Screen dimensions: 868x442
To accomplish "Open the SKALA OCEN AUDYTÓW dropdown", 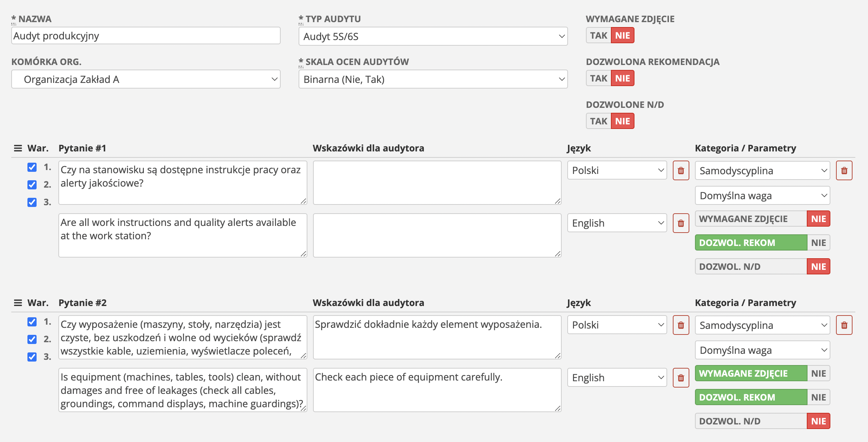I will click(x=430, y=79).
